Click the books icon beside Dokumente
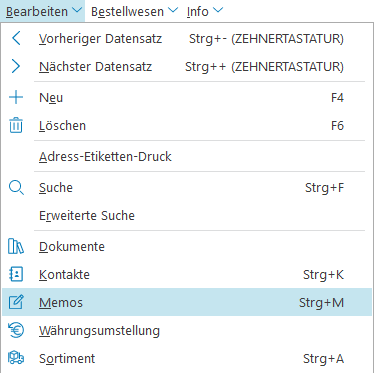374x373 pixels. [x=16, y=246]
